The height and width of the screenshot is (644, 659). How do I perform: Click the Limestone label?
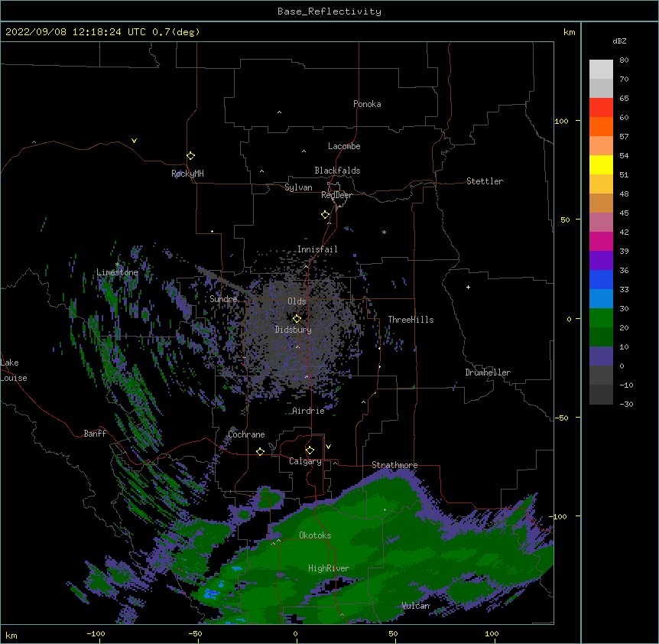point(117,272)
